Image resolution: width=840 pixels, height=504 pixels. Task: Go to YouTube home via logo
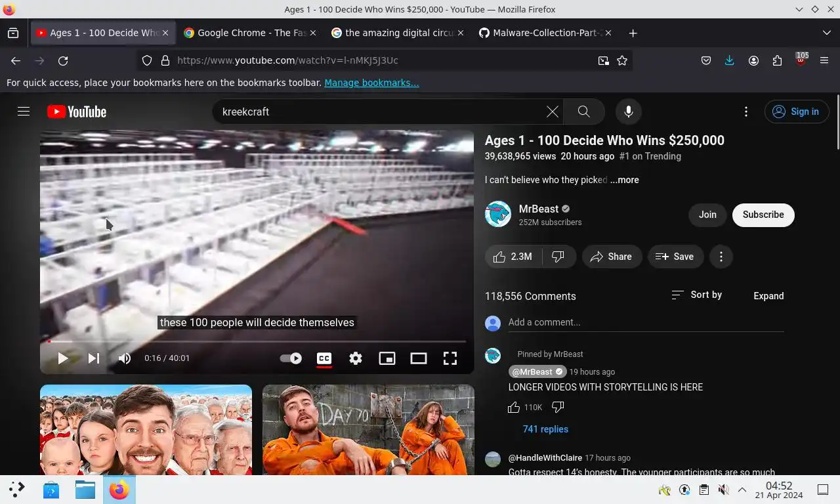click(x=77, y=112)
